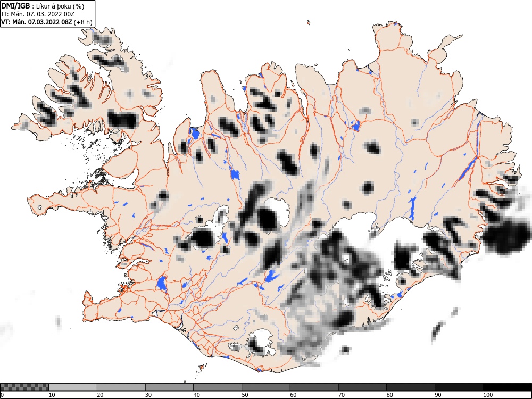Click the legend label '90'
Screen dimensions: 532x399
click(437, 395)
